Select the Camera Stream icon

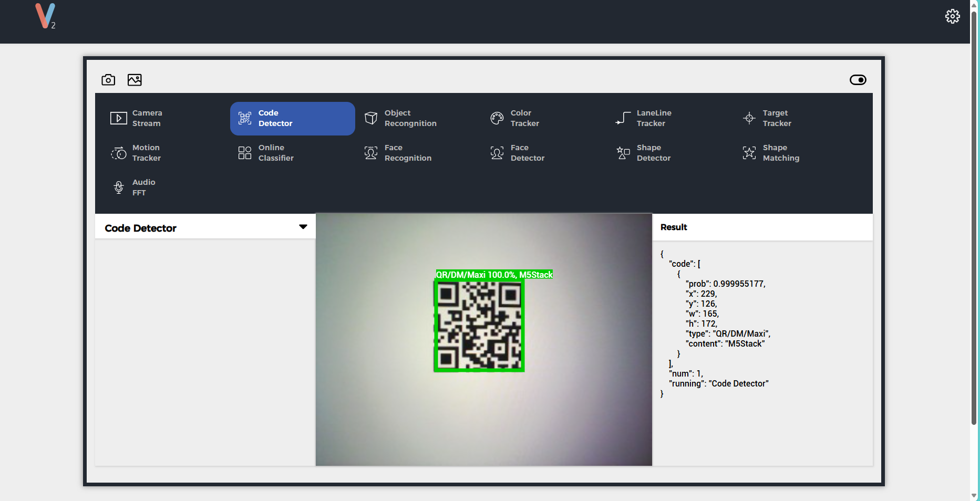(118, 118)
